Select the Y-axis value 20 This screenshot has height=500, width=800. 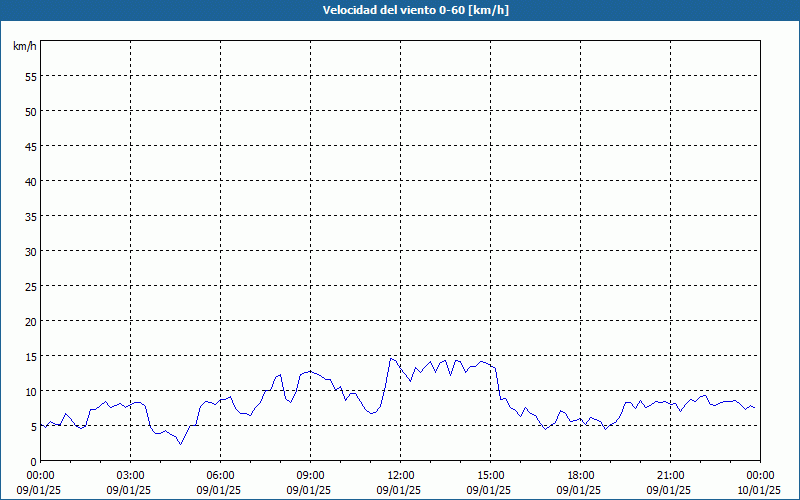point(31,321)
